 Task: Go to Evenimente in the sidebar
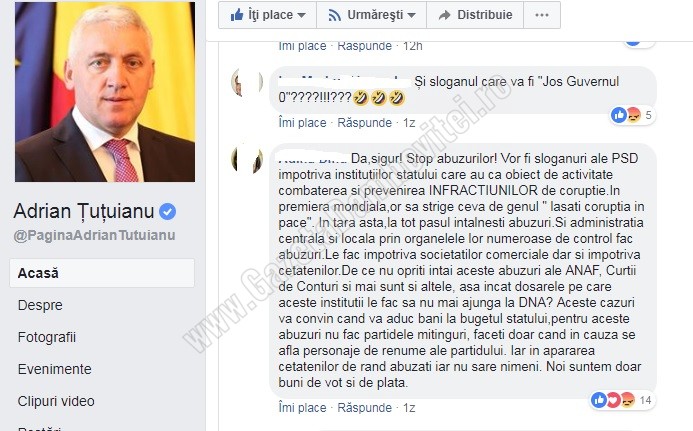click(55, 369)
